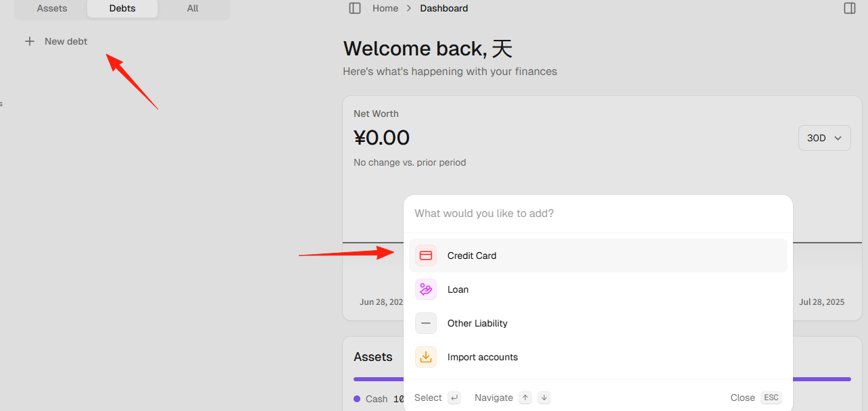The image size is (868, 411).
Task: Click the New debt button
Action: pyautogui.click(x=56, y=41)
